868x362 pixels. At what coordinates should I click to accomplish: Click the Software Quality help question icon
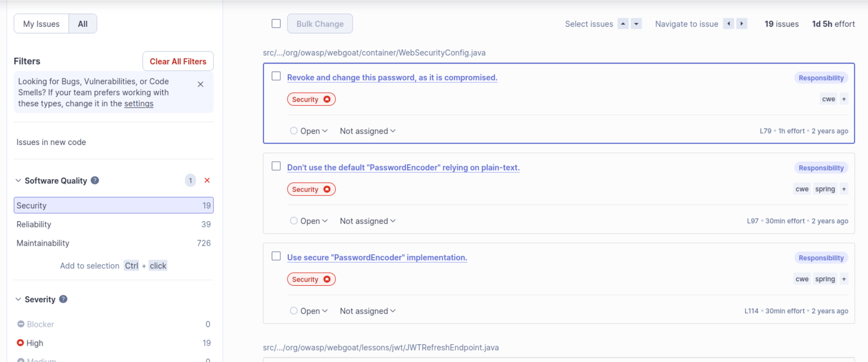95,181
